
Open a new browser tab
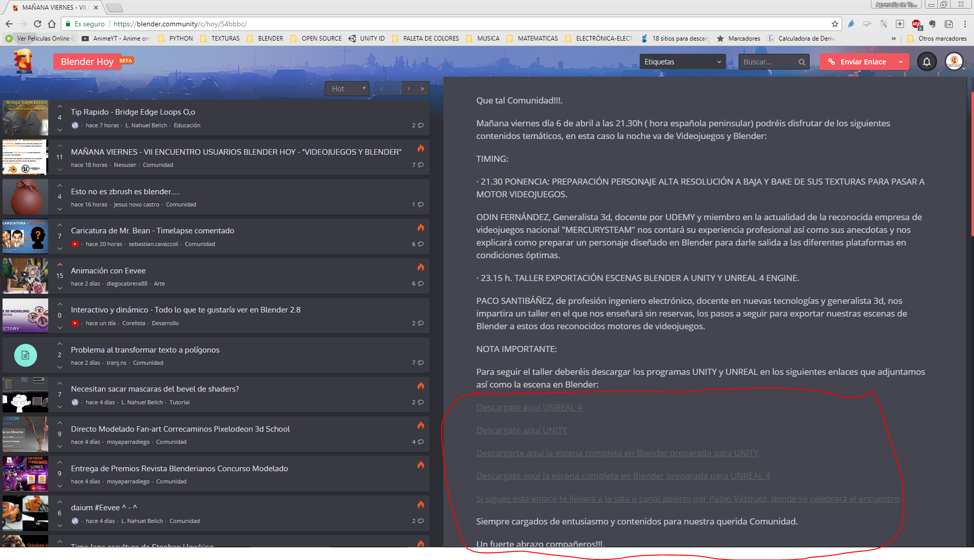tap(115, 8)
